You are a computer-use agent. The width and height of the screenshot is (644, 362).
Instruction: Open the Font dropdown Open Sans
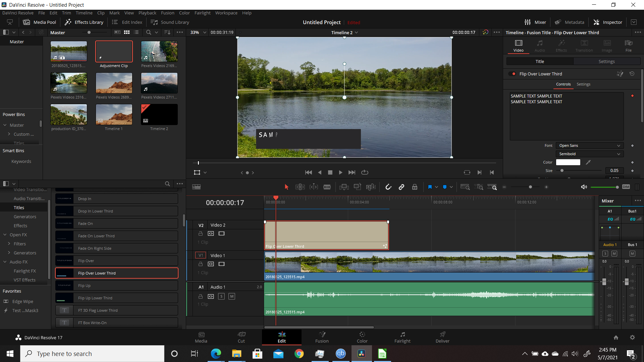point(589,145)
